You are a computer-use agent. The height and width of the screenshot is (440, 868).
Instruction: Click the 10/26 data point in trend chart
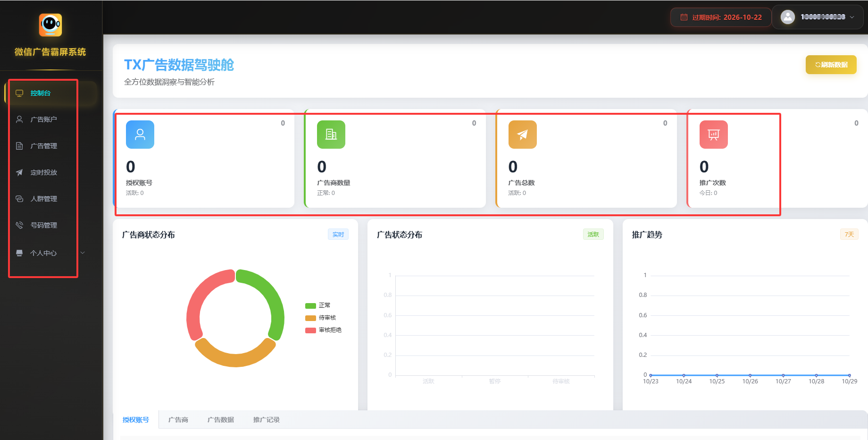click(x=750, y=375)
